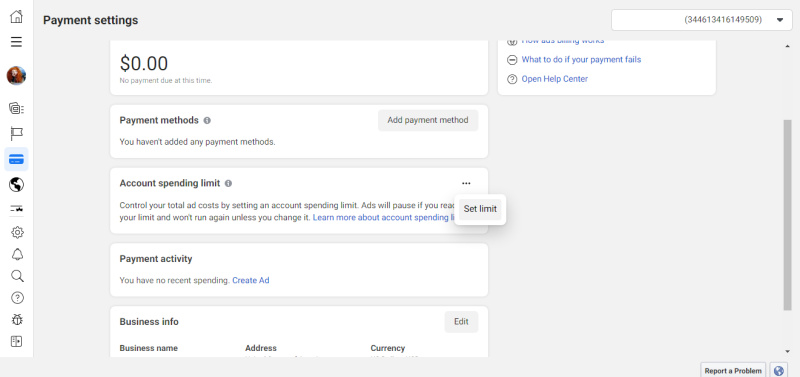Click the globe icon beside Report a Problem

tap(779, 371)
